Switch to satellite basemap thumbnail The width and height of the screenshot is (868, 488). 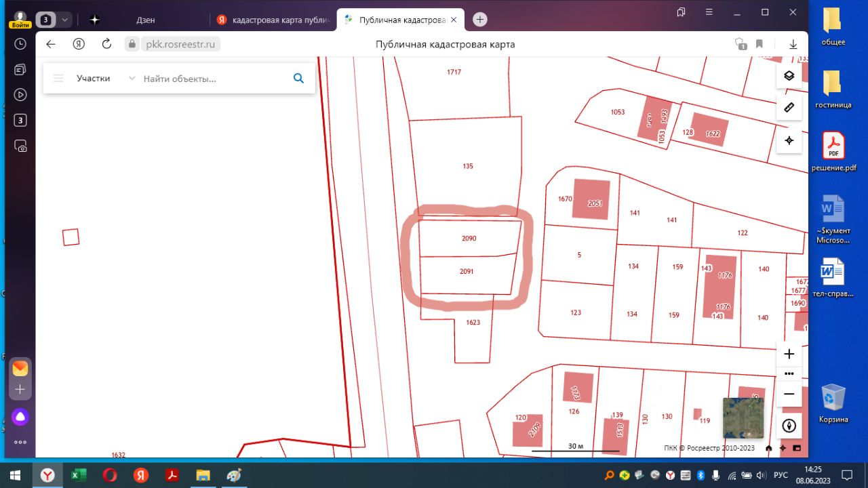tap(743, 418)
